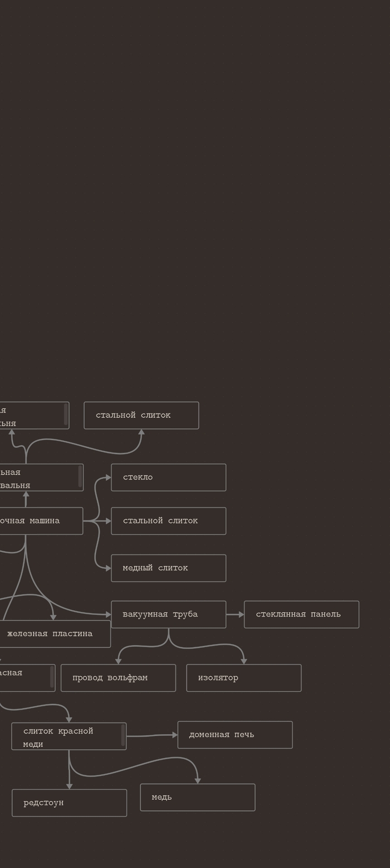
Task: Select the partially visible node ending 'асная'
Action: (x=22, y=678)
